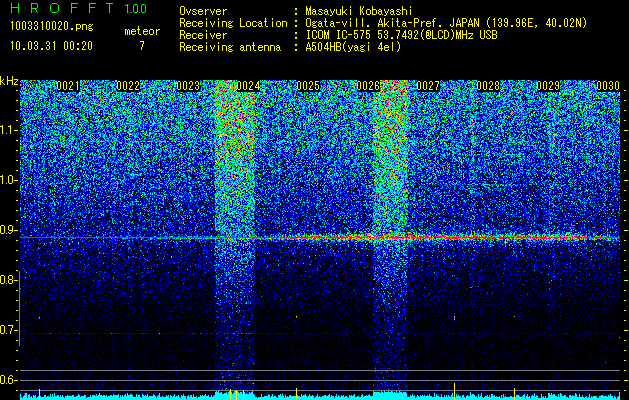Click the "Receiving antenna" field label

[230, 47]
